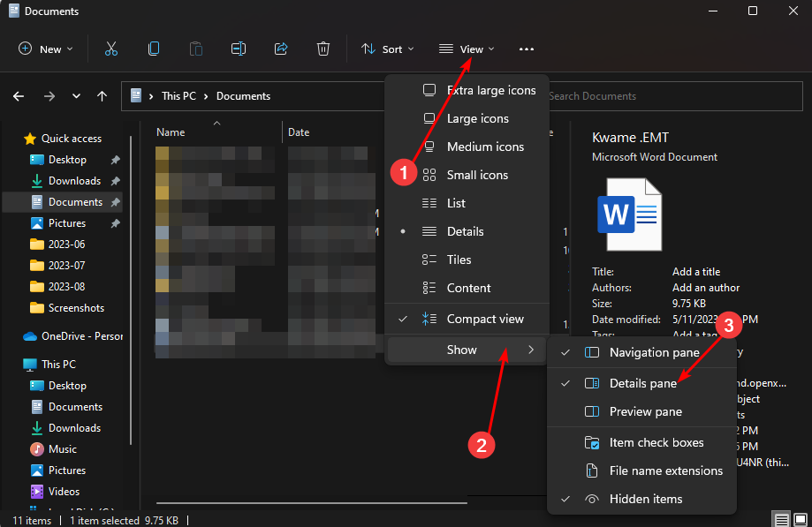Click the Cut scissors icon
The image size is (812, 527).
click(x=110, y=49)
